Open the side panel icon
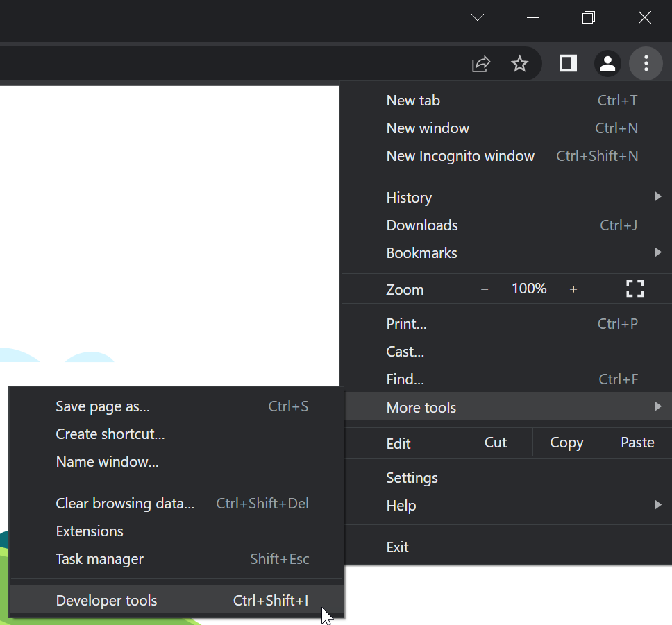672x625 pixels. click(568, 63)
